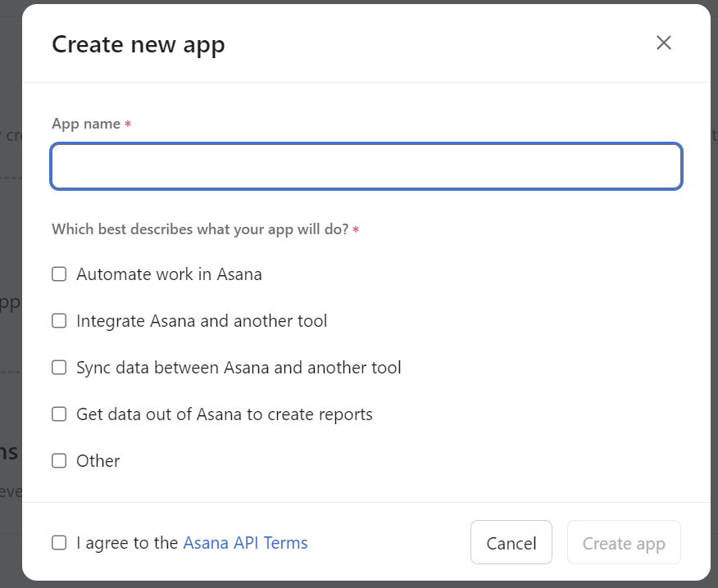Image resolution: width=718 pixels, height=588 pixels.
Task: Tick the Other option checkbox
Action: click(59, 461)
